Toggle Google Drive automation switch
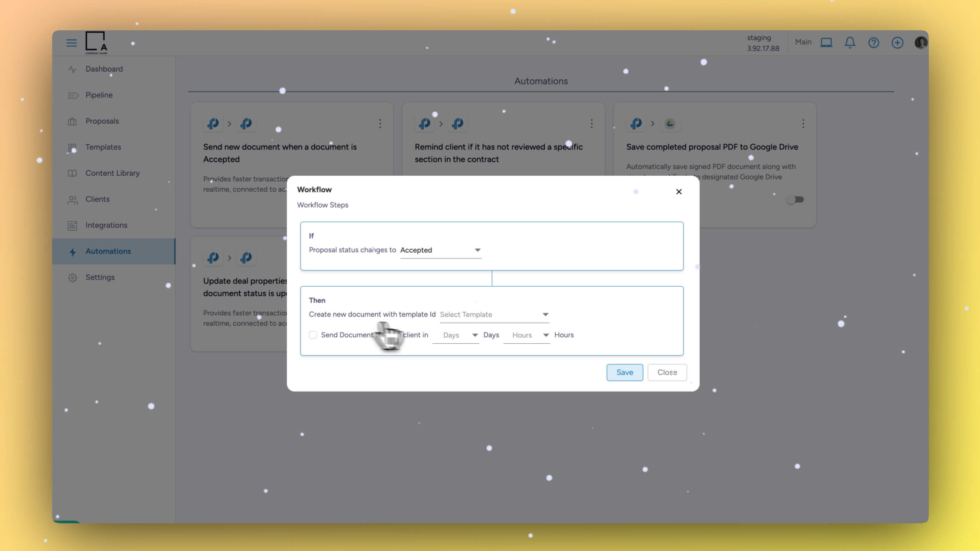This screenshot has height=551, width=980. tap(795, 200)
